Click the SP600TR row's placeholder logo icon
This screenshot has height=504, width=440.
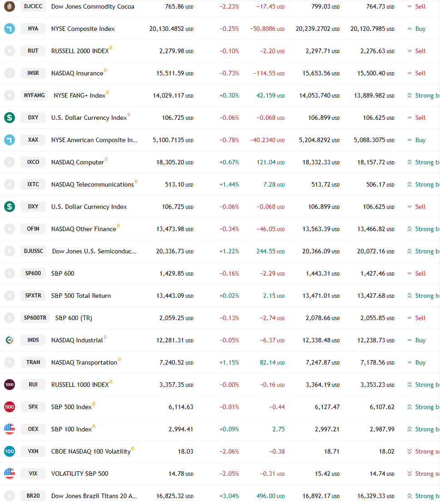coord(10,318)
